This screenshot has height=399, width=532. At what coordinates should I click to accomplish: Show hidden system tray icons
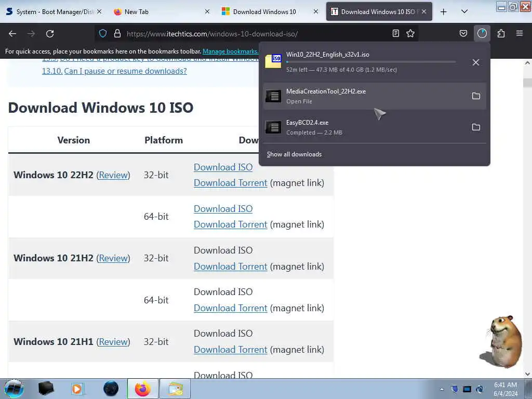pos(442,389)
